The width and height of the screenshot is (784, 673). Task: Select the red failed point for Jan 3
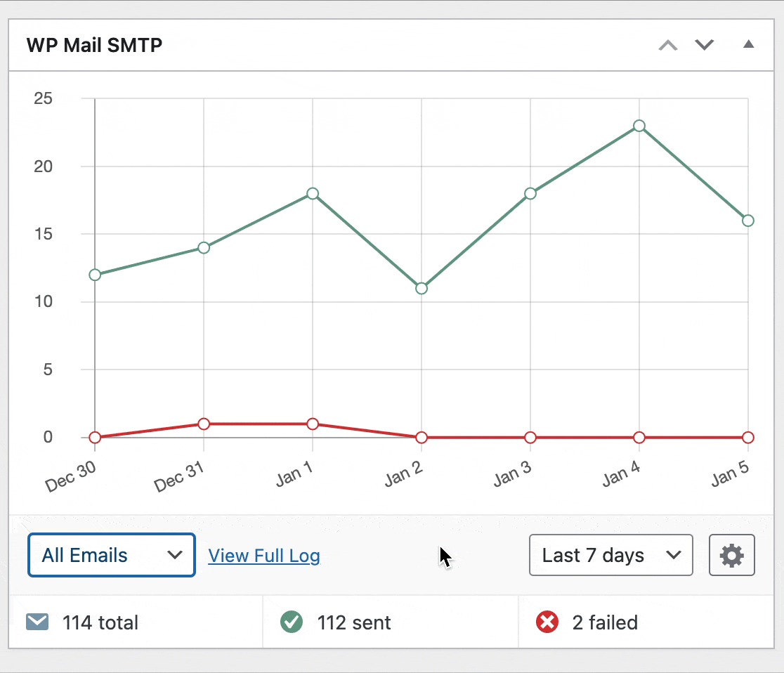tap(530, 438)
